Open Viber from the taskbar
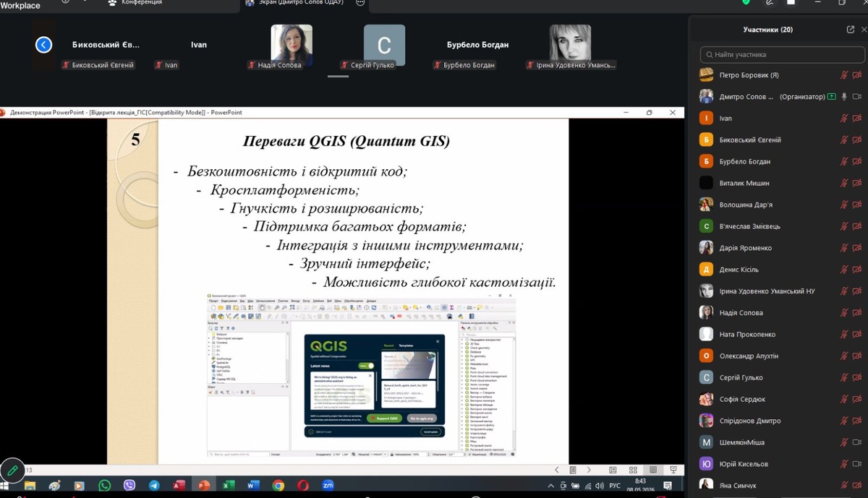Screen dimensions: 868x498 [129, 486]
